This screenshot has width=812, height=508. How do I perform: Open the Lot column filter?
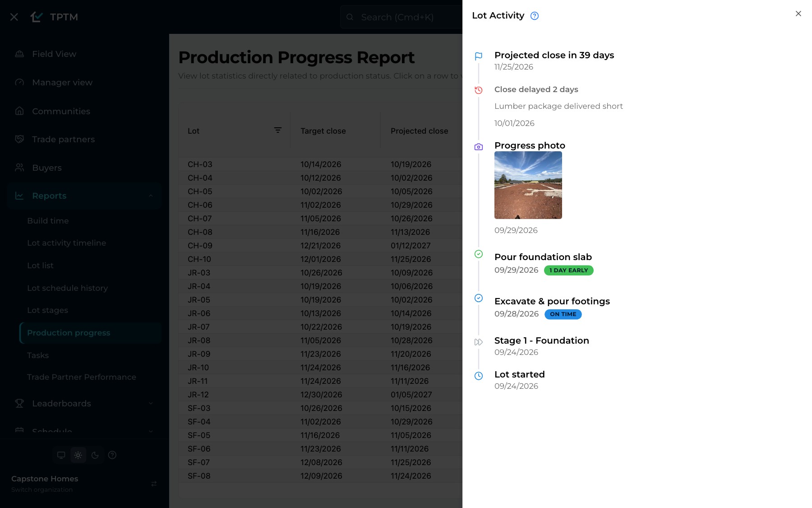click(x=278, y=130)
